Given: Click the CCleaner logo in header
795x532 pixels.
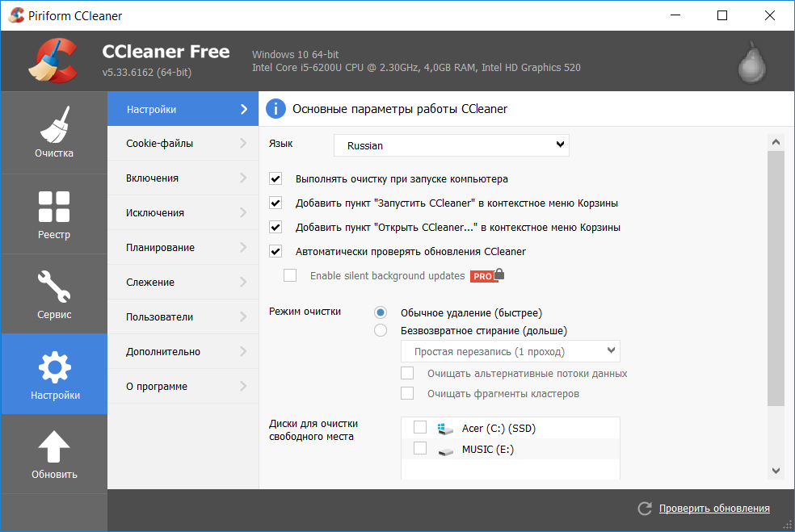Looking at the screenshot, I should click(52, 61).
